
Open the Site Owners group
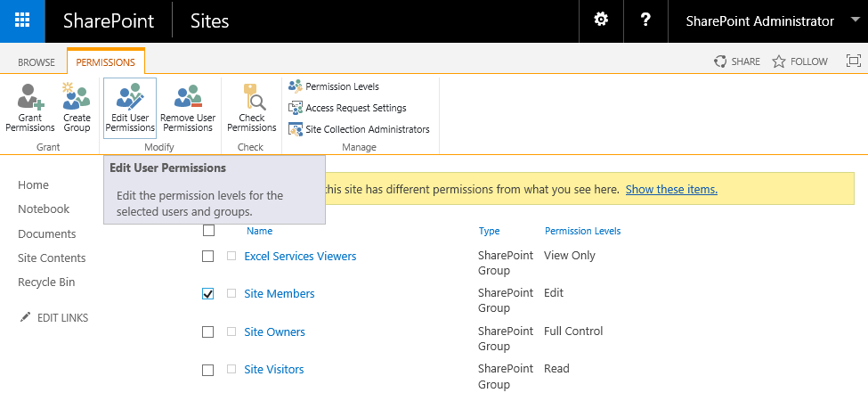pyautogui.click(x=274, y=331)
